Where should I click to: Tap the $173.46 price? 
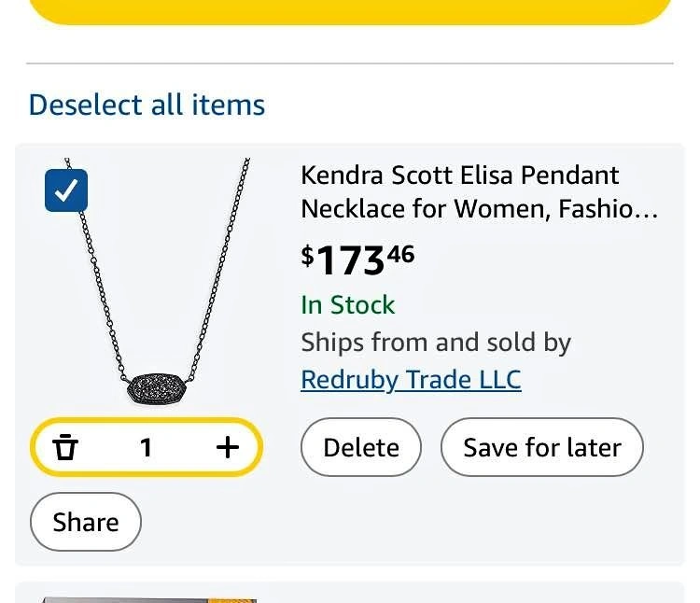[357, 260]
